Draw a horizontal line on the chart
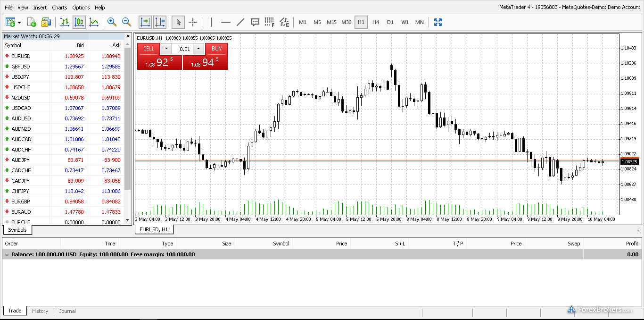This screenshot has width=644, height=320. click(225, 22)
